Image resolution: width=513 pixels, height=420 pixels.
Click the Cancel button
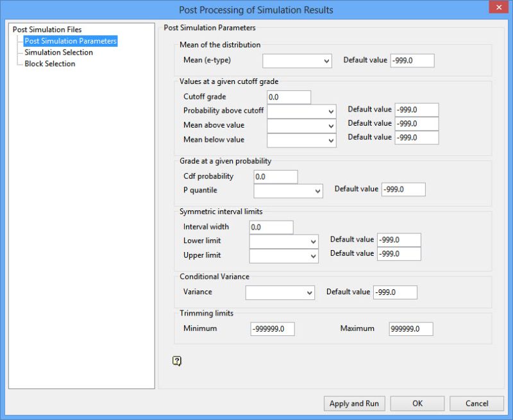[x=476, y=403]
